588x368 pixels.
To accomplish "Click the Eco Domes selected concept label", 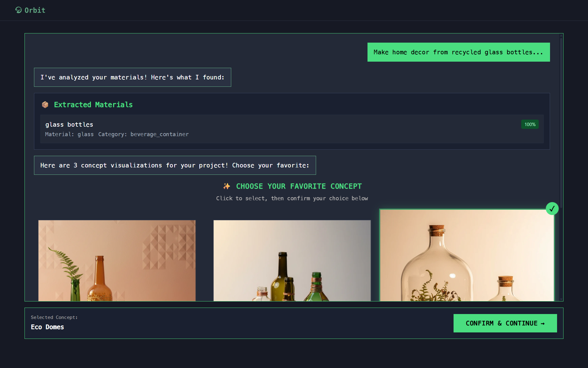I will (x=47, y=327).
